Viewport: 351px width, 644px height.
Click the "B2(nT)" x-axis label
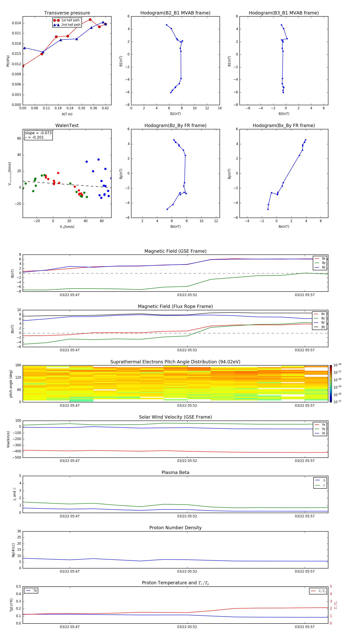tap(175, 114)
